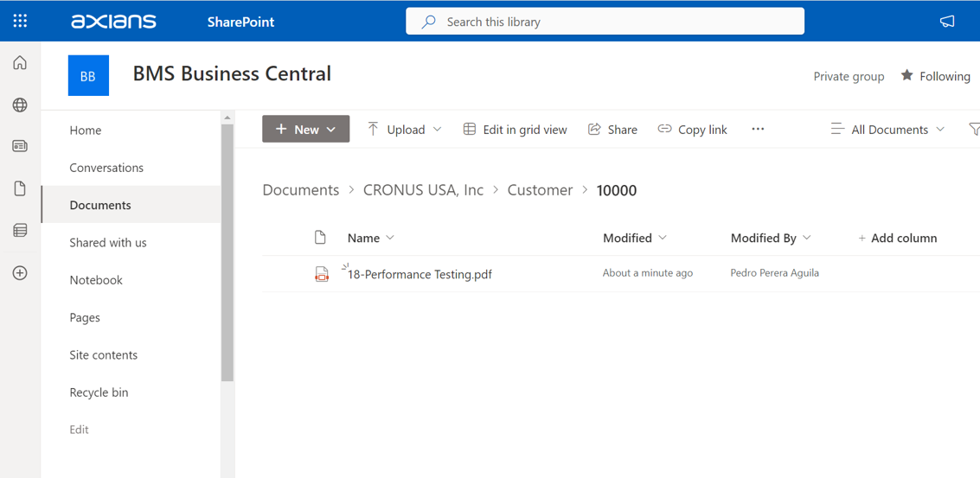Open the All Documents view selector
The width and height of the screenshot is (980, 478).
(888, 130)
